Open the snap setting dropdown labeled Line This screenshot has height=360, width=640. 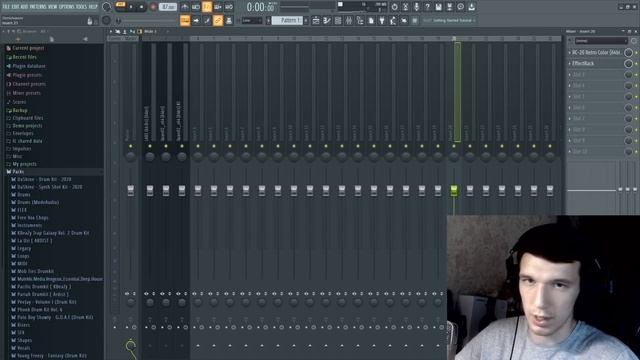click(x=251, y=20)
